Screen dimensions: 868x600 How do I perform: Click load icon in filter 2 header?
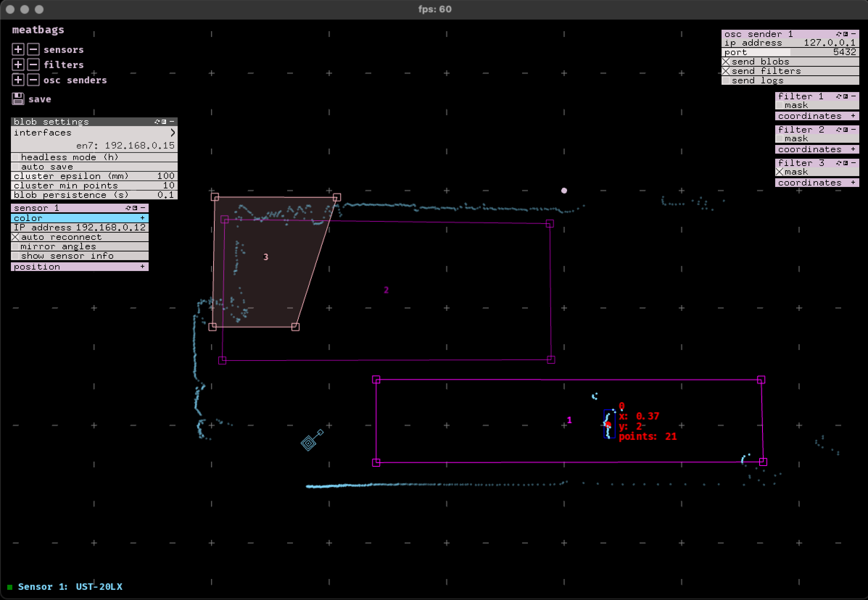(839, 130)
